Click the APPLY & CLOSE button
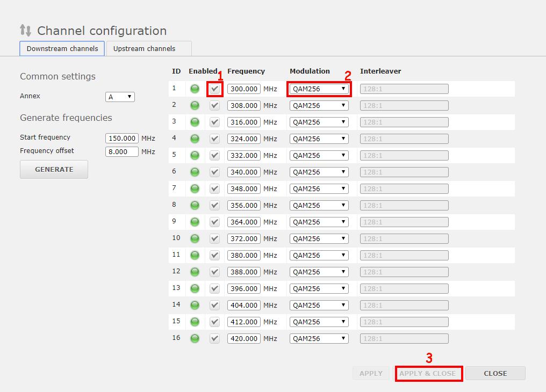This screenshot has width=546, height=392. coord(428,374)
